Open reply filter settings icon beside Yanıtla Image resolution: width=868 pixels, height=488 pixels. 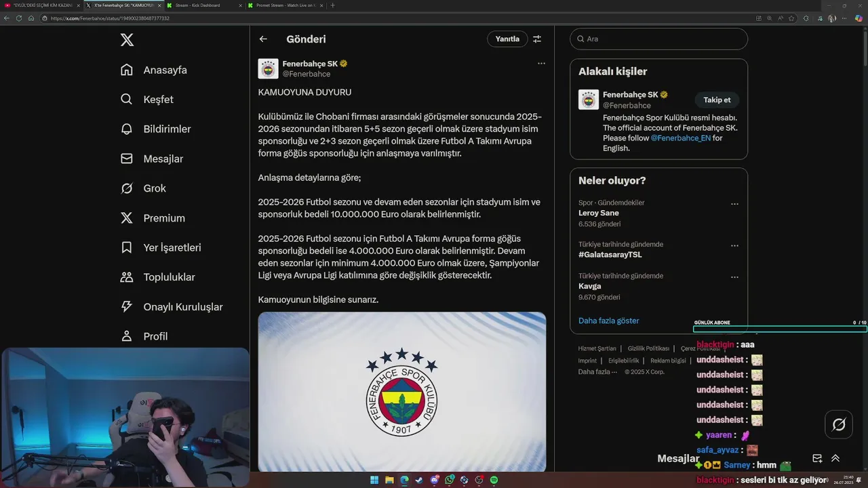point(537,39)
